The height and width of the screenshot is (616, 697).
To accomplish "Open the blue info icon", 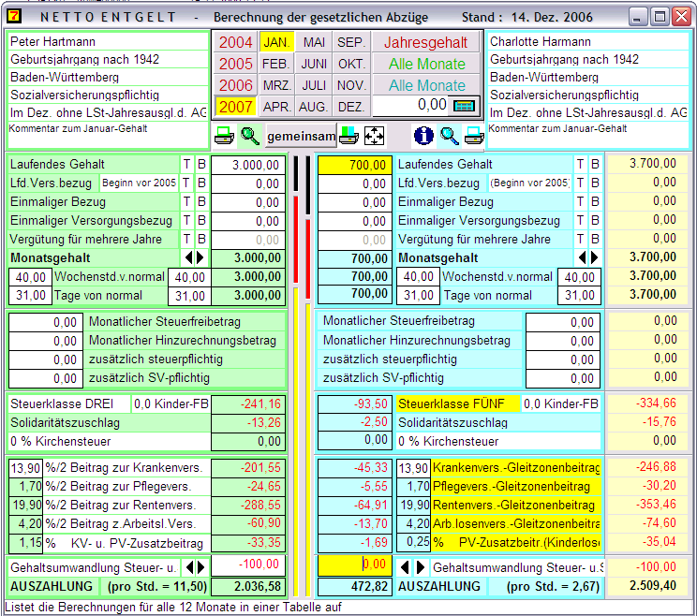I will click(423, 136).
